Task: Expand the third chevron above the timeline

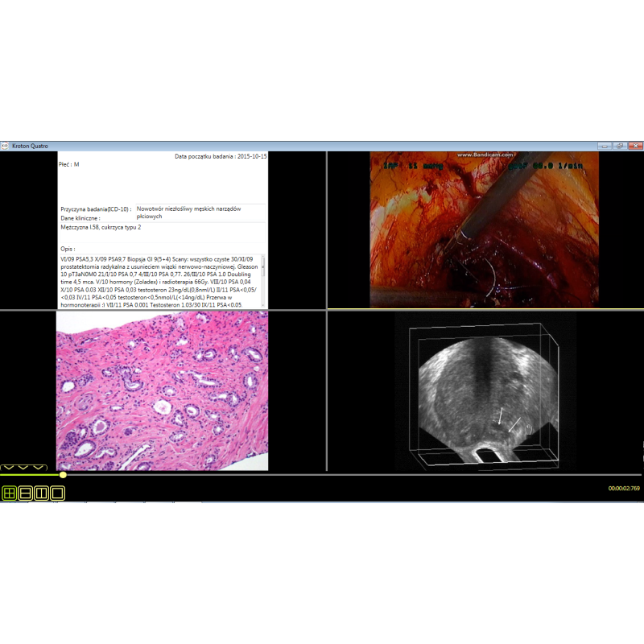Action: (38, 468)
